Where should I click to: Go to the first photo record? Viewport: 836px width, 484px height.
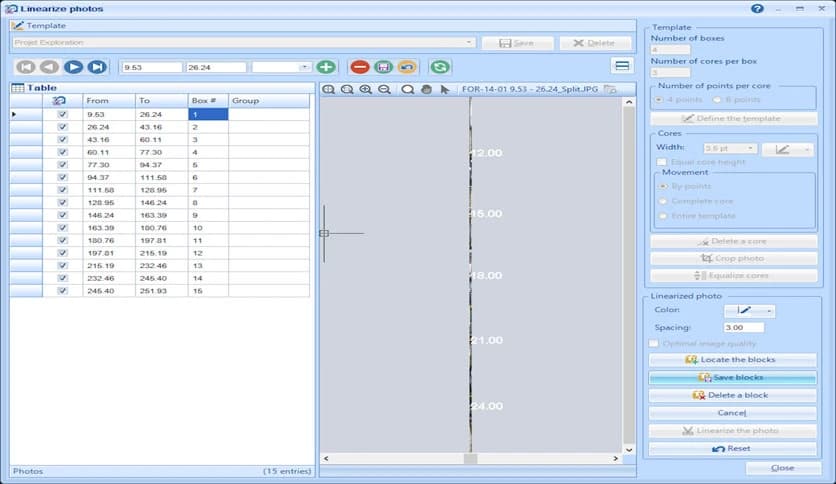(26, 67)
